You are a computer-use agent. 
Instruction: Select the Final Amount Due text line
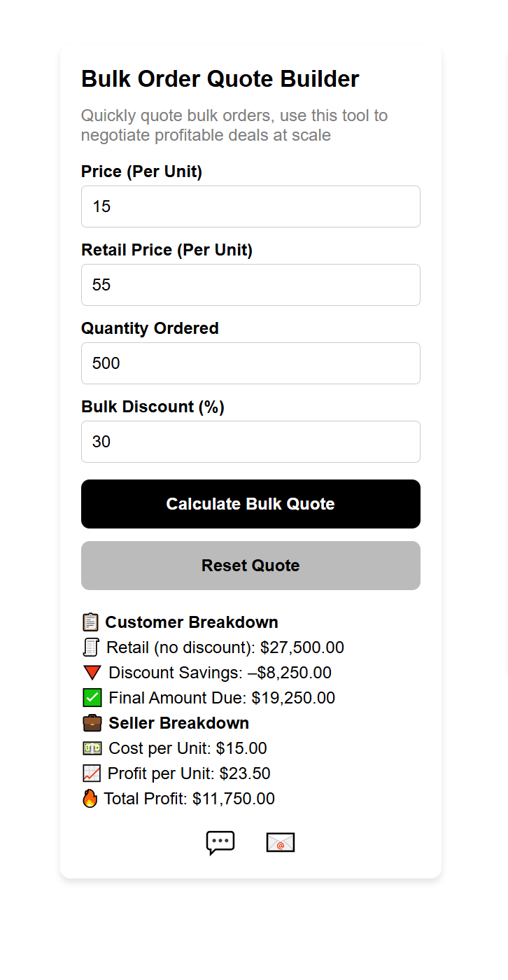pyautogui.click(x=222, y=697)
